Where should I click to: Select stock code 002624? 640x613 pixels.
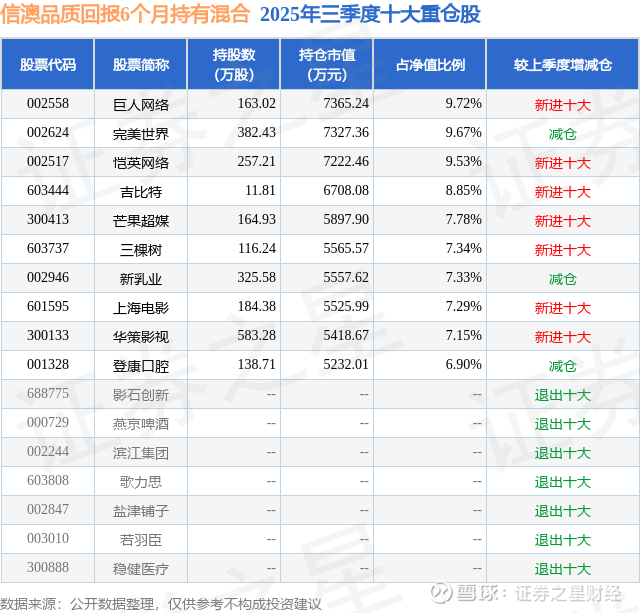pyautogui.click(x=48, y=132)
